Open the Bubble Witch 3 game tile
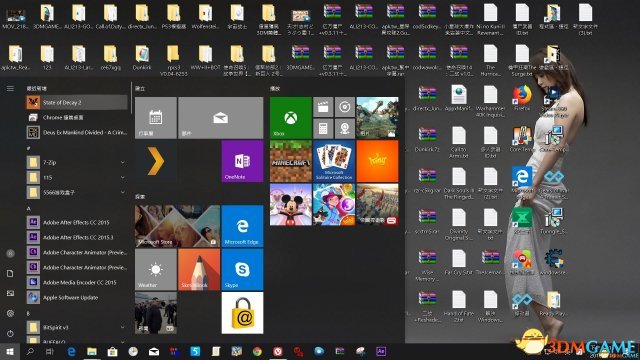The width and height of the screenshot is (640, 360). (x=334, y=204)
